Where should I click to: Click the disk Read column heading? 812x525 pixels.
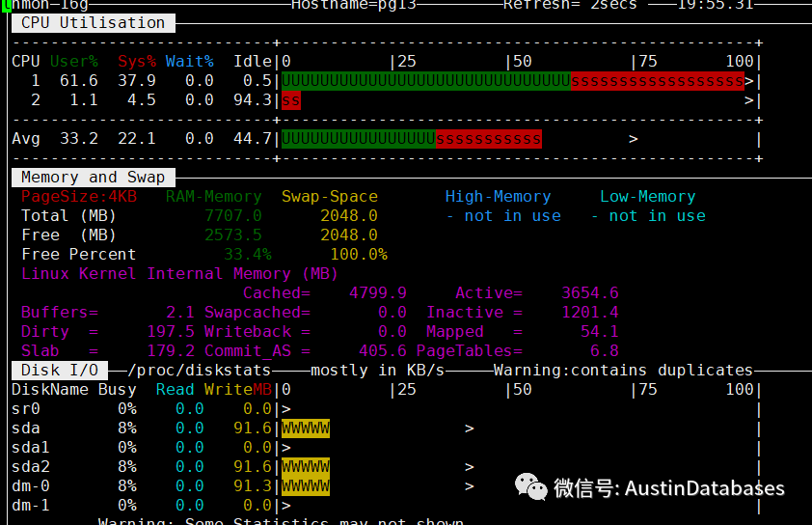(x=176, y=390)
